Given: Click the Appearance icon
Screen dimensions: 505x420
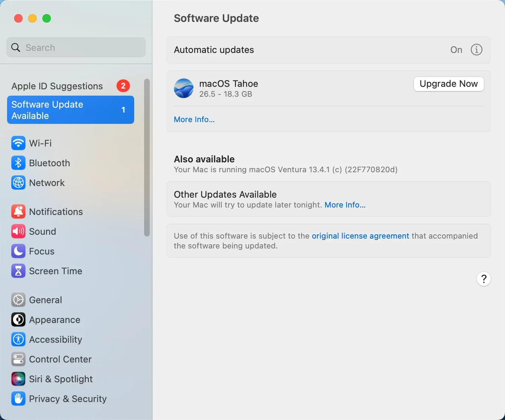Looking at the screenshot, I should 18,320.
